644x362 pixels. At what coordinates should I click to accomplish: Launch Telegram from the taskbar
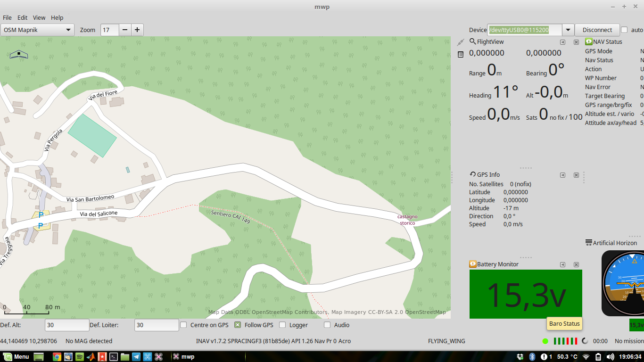point(136,357)
